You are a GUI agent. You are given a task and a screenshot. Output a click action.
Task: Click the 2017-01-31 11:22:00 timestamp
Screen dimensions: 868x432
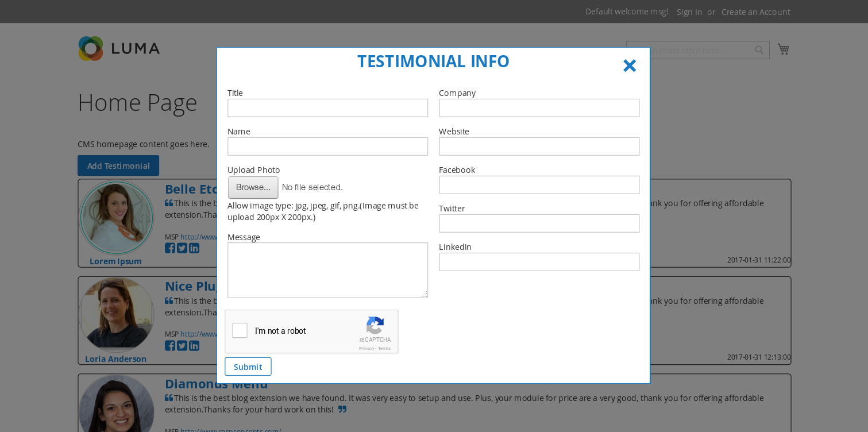(759, 260)
